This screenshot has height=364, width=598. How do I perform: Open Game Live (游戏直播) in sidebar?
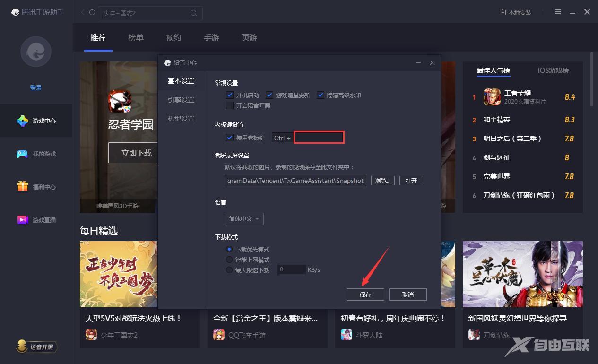point(36,220)
